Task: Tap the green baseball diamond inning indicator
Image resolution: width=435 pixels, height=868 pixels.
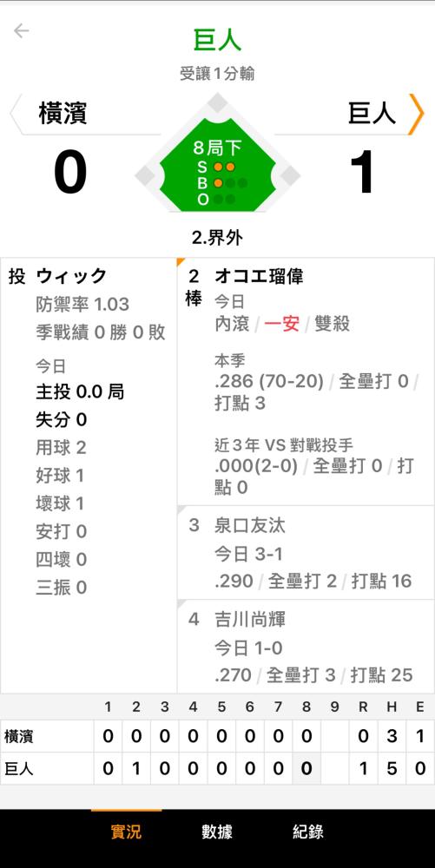Action: pos(217,165)
